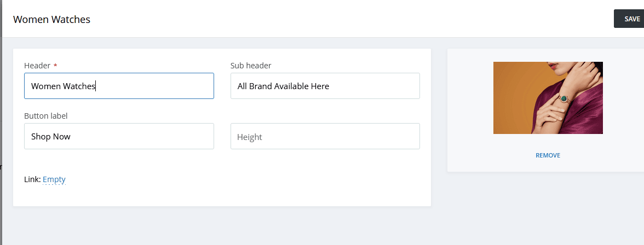Image resolution: width=644 pixels, height=245 pixels.
Task: Open the Empty link editor
Action: pyautogui.click(x=54, y=179)
